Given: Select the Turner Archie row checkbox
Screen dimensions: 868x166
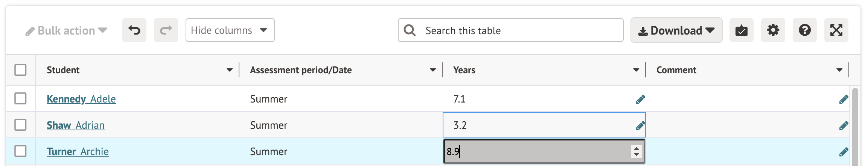Looking at the screenshot, I should click(20, 151).
